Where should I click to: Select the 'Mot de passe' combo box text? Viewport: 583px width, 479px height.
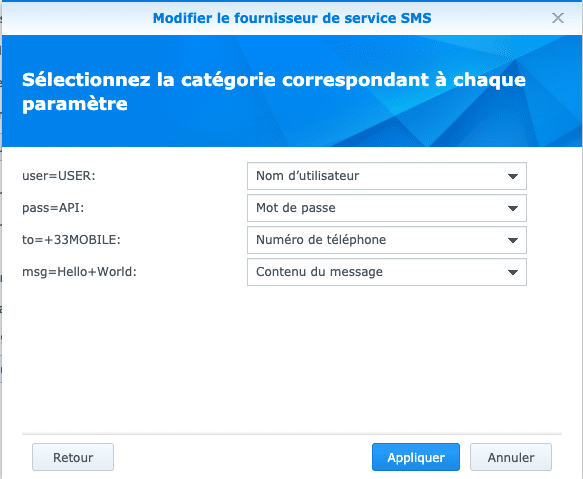point(296,208)
